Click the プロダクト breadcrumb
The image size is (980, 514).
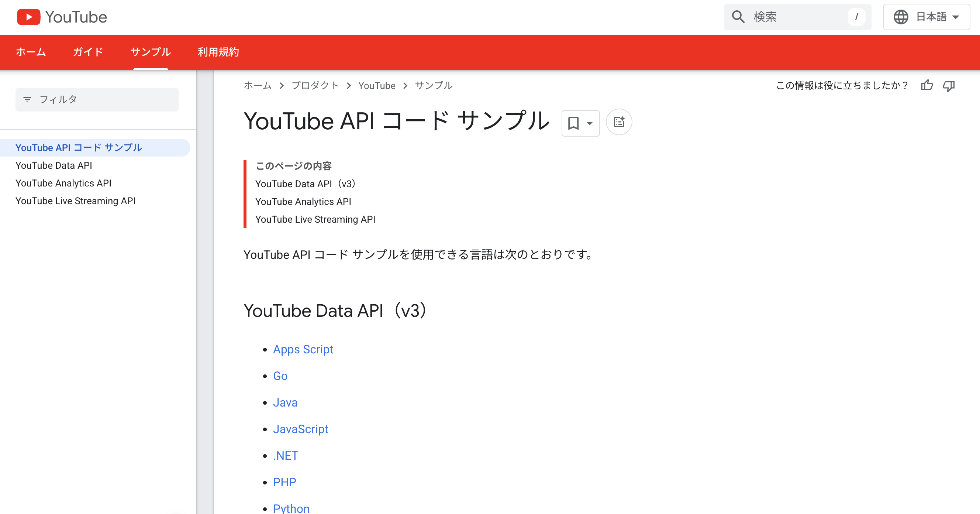coord(315,86)
